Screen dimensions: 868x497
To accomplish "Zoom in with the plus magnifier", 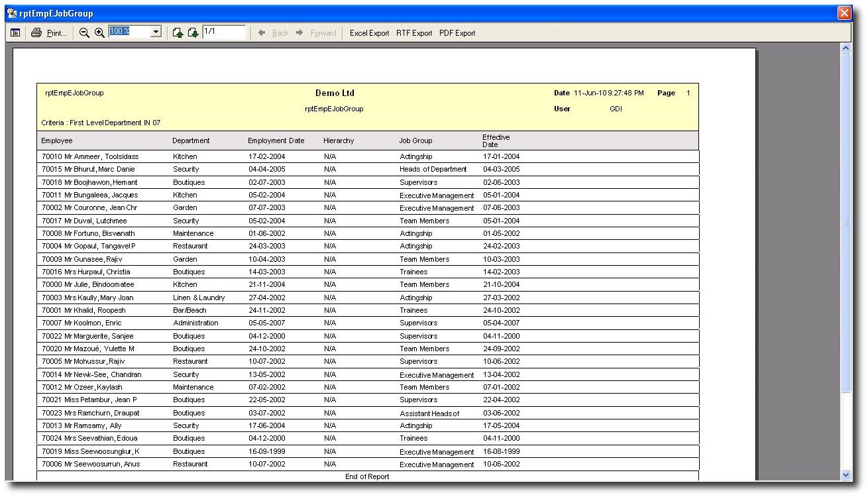I will (x=99, y=32).
